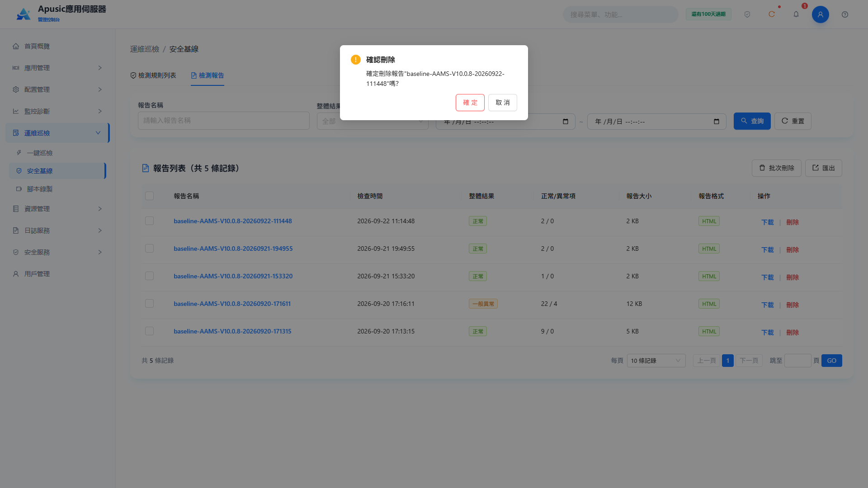Viewport: 868px width, 488px height.
Task: Toggle the select-all header checkbox
Action: pos(149,196)
